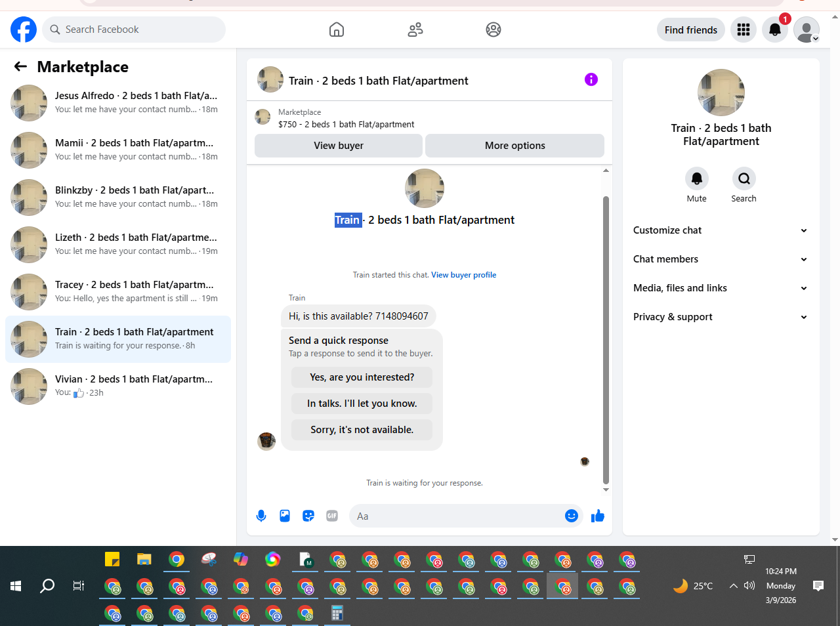This screenshot has width=840, height=626.
Task: Click the Facebook logo
Action: click(x=24, y=30)
